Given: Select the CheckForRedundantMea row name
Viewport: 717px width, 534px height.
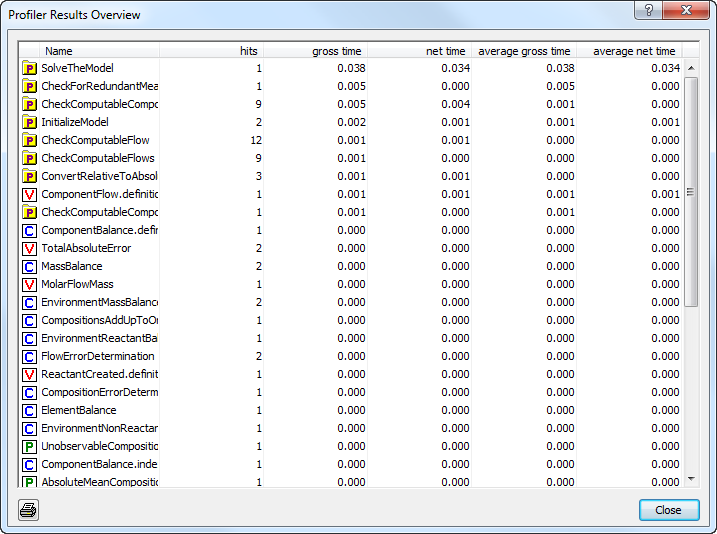Looking at the screenshot, I should coord(99,86).
